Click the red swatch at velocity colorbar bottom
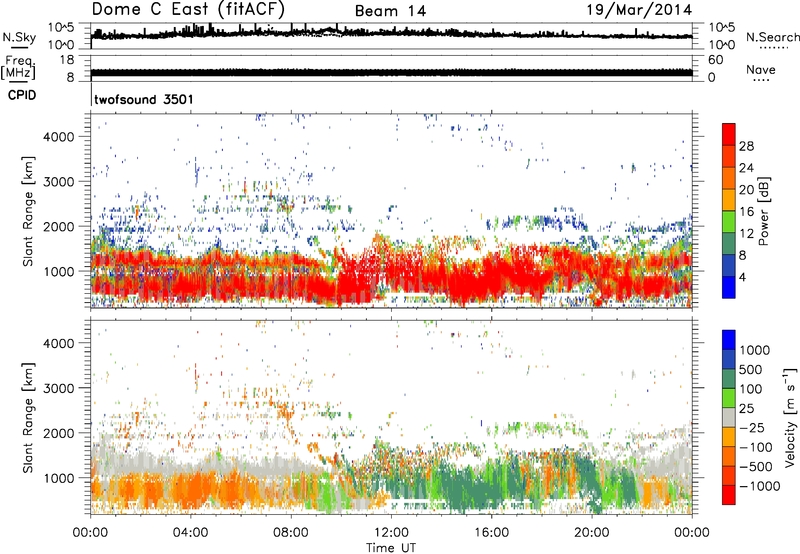Image resolution: width=800 pixels, height=554 pixels. click(729, 495)
